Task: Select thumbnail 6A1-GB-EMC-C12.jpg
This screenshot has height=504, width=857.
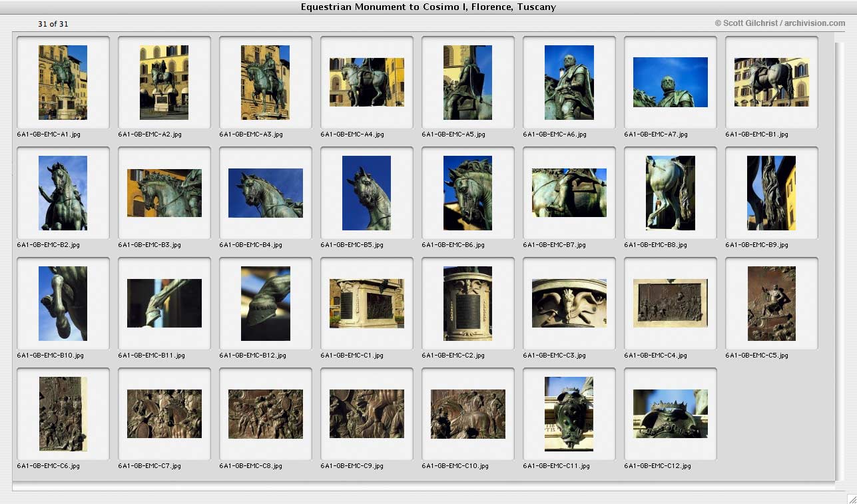Action: (x=670, y=413)
